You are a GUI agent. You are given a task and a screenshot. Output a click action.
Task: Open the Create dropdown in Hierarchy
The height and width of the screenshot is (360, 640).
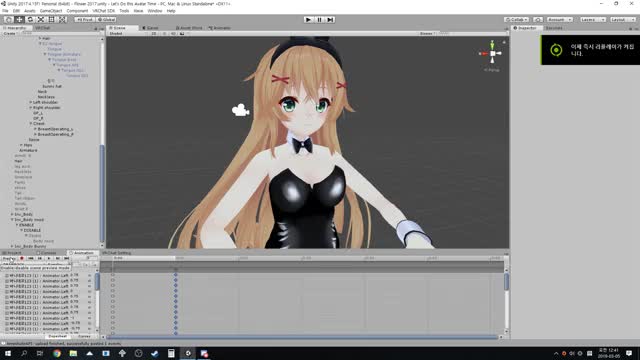click(x=10, y=33)
